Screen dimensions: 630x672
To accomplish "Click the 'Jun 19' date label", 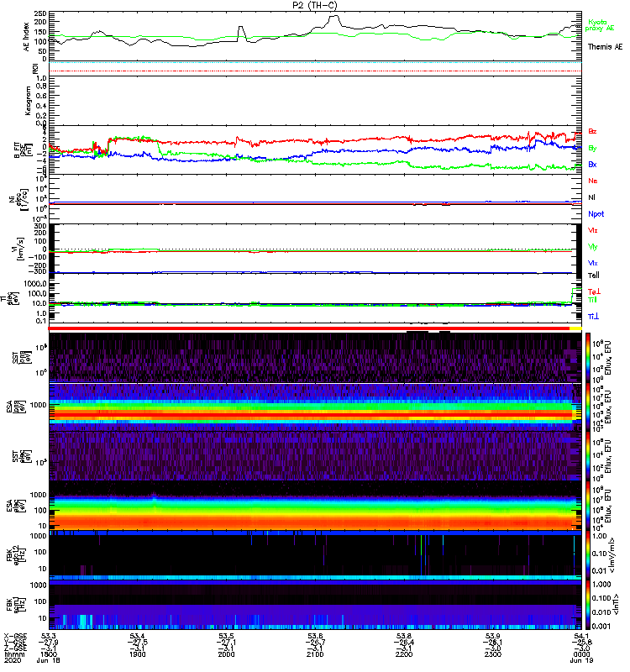I will 581,660.
